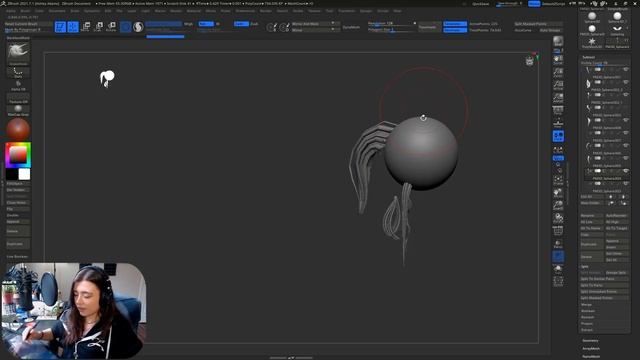Click the Xpose icon
The image size is (640, 360).
(558, 281)
